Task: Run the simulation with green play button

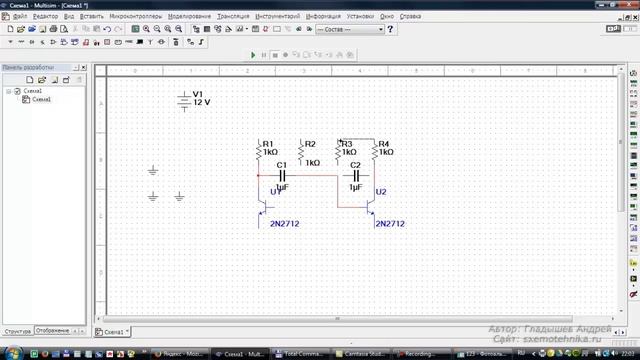Action: tap(253, 55)
